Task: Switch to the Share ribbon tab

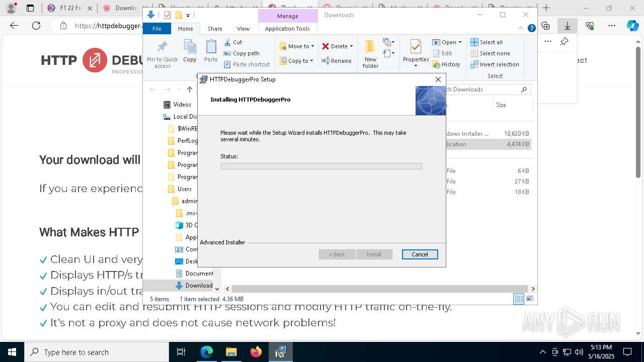Action: coord(215,29)
